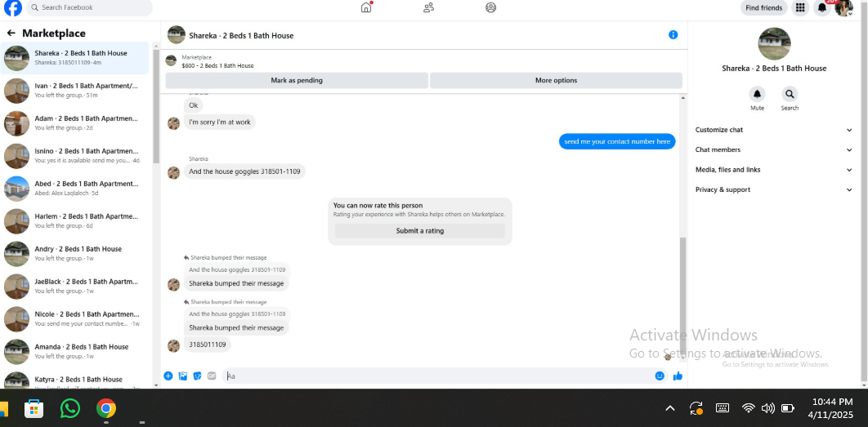The image size is (868, 427).
Task: Open the Home feed icon
Action: (x=366, y=7)
